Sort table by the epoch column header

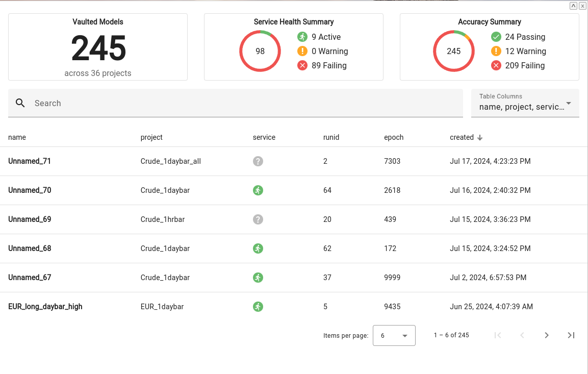coord(394,137)
